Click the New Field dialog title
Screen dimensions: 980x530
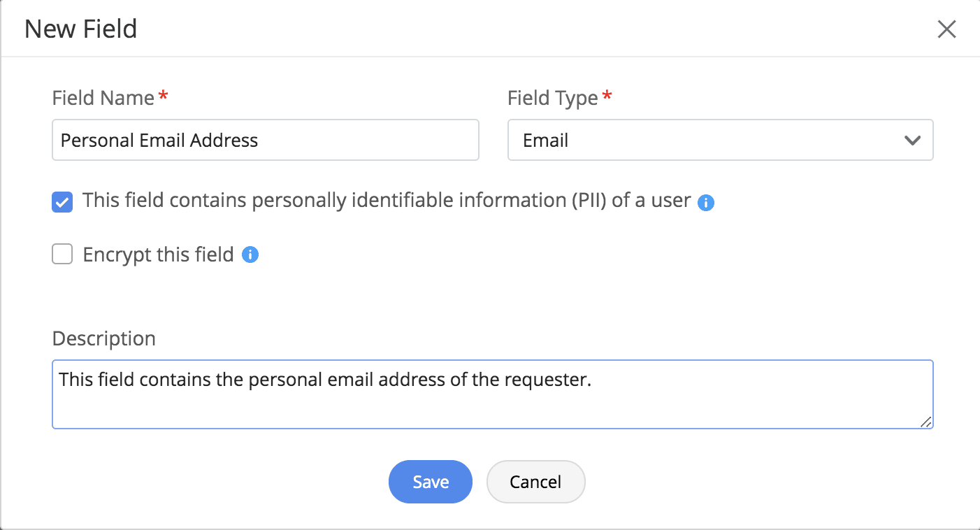80,29
